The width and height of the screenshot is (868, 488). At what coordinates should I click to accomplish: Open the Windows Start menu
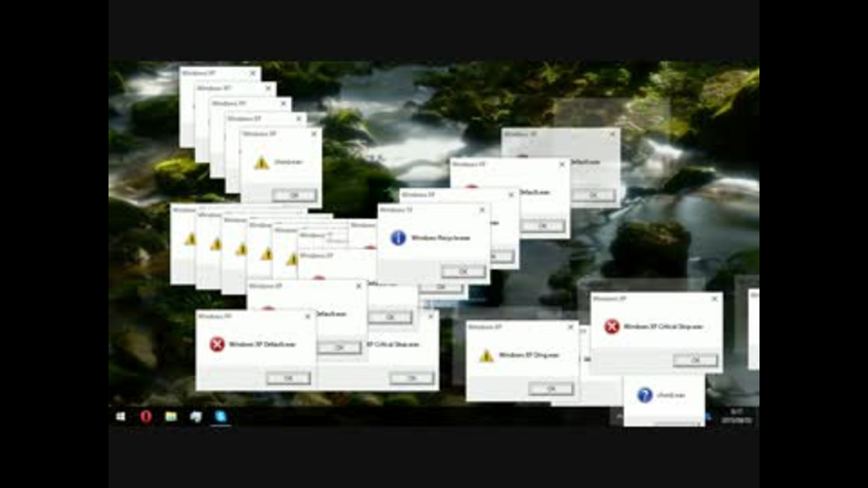click(120, 416)
